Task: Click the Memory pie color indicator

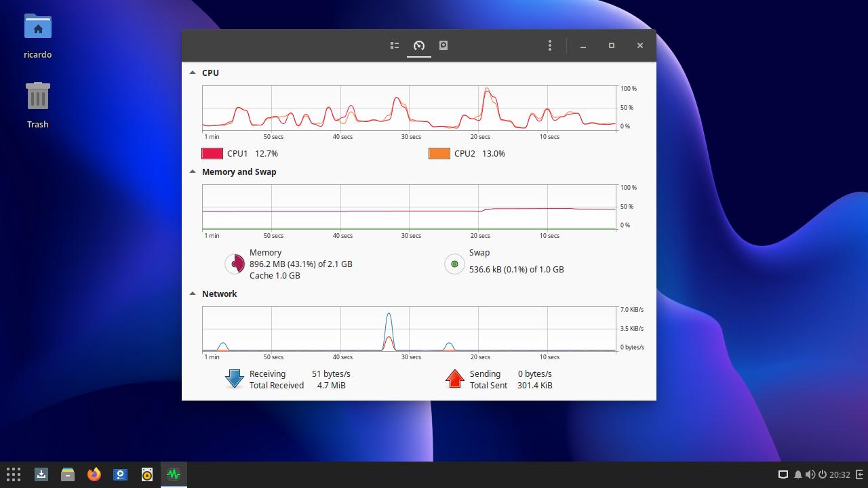Action: (x=235, y=264)
